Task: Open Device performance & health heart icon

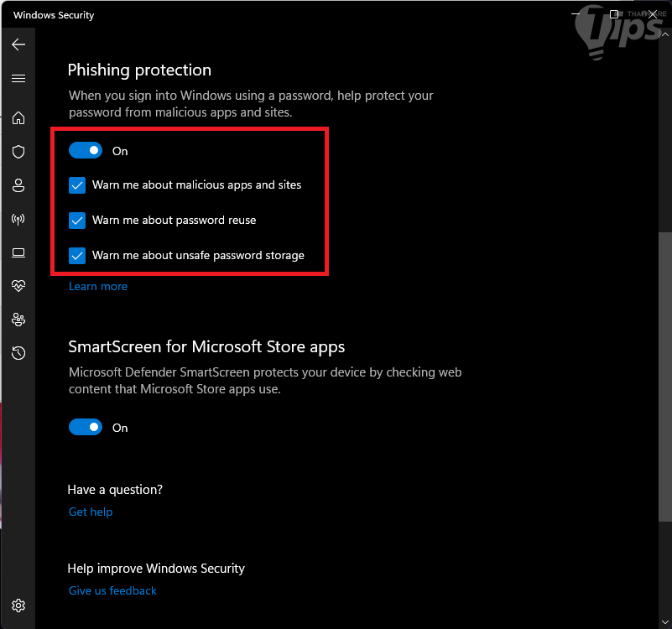Action: pos(18,286)
